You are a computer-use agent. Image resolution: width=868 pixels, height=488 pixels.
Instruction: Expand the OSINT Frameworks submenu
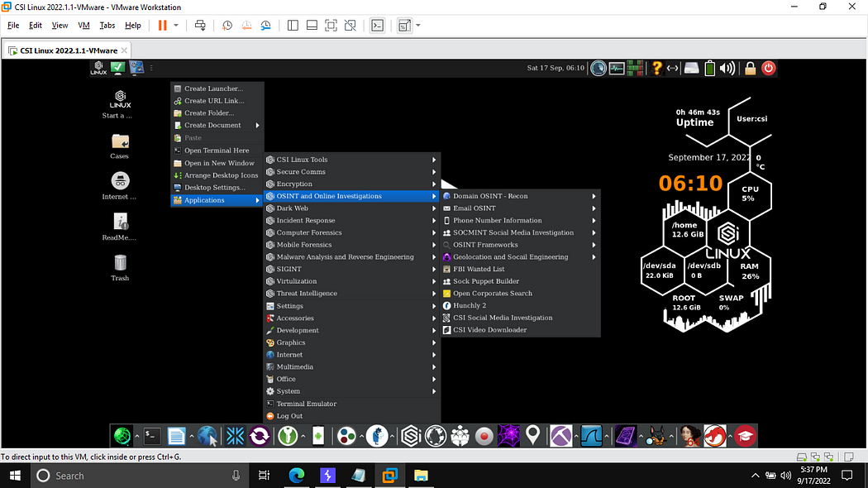[520, 245]
